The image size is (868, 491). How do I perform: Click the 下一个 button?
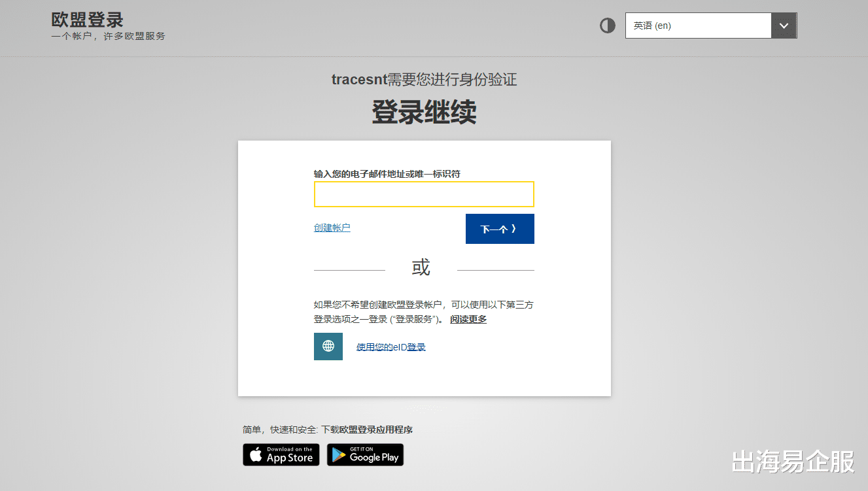tap(500, 229)
